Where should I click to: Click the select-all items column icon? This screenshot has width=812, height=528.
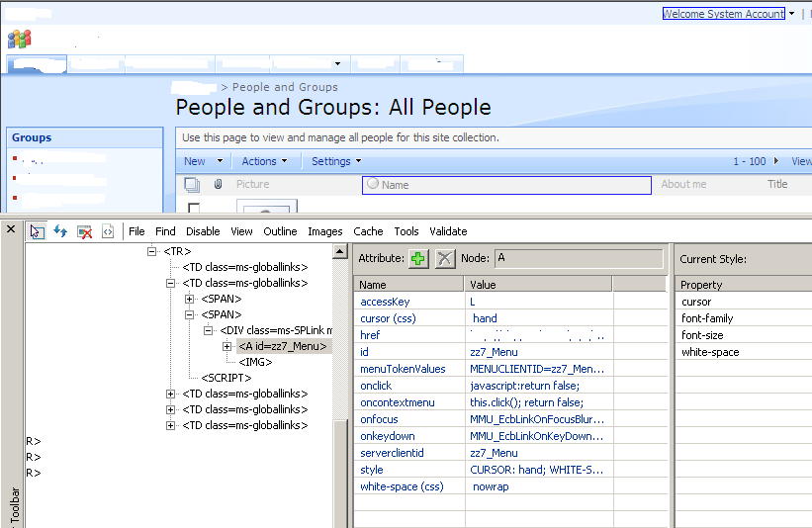tap(192, 184)
